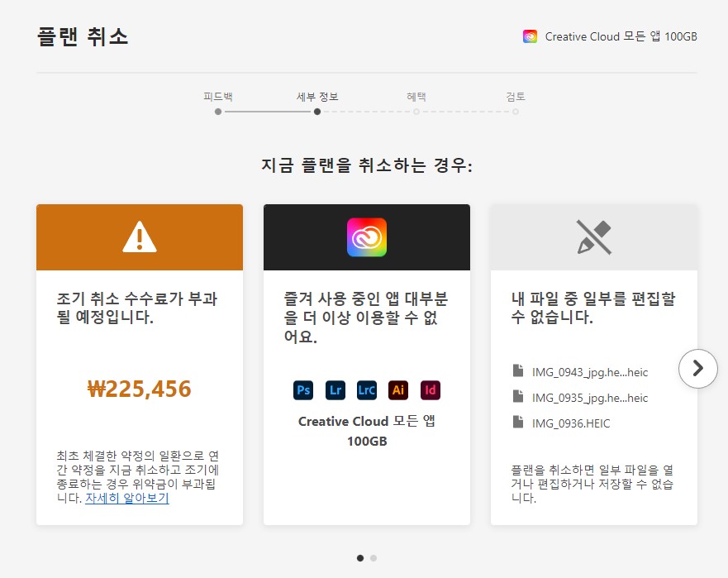This screenshot has height=578, width=728.
Task: Click the heading 지금 플랜을 취소하는 경우:
Action: (367, 165)
